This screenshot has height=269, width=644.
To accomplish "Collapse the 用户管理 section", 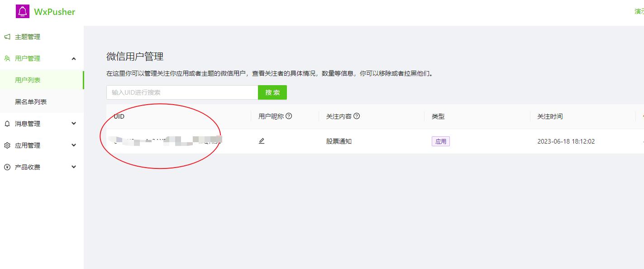I will (74, 58).
